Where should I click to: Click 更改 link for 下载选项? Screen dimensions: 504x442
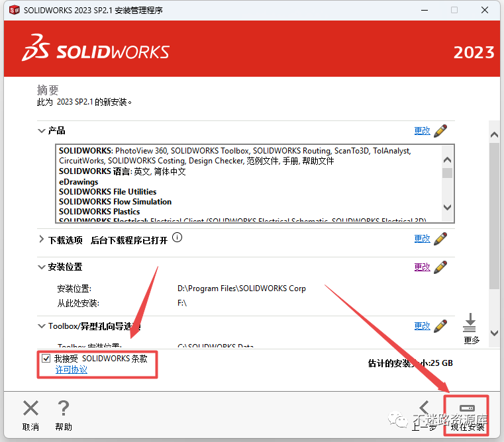click(x=422, y=239)
